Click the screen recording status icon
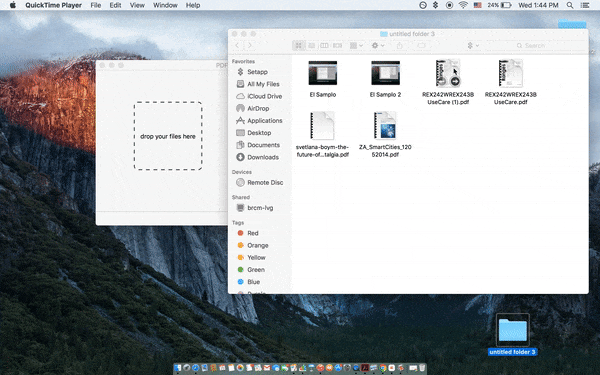600x375 pixels. pyautogui.click(x=450, y=5)
